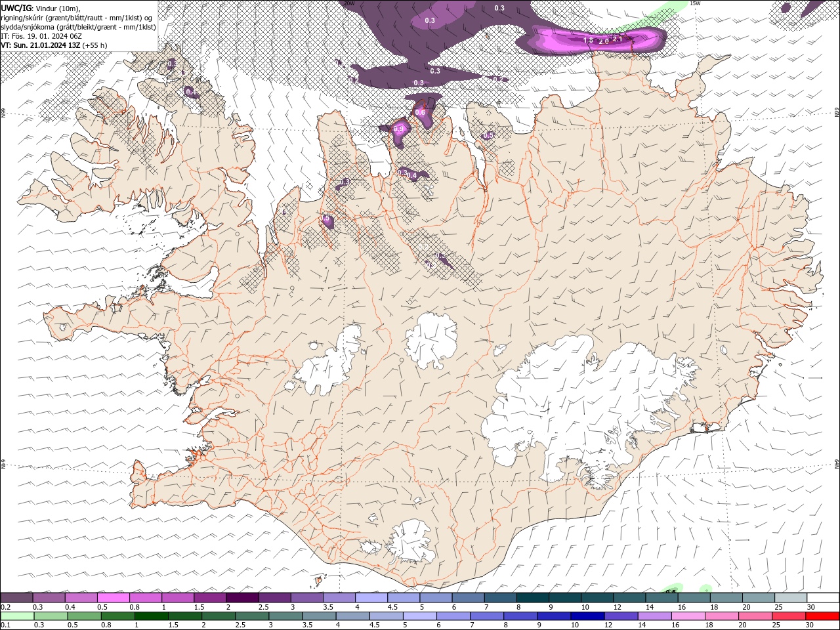Pick the upper legend light gray swatch at 25

coord(791,598)
